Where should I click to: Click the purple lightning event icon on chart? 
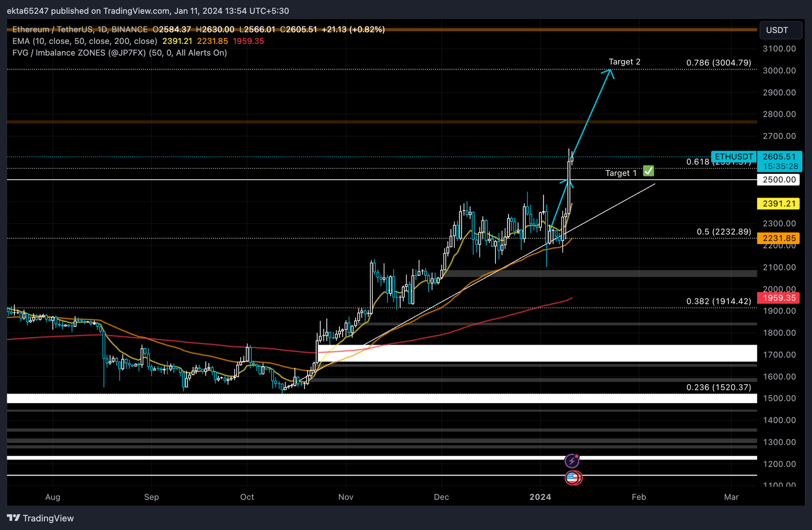click(x=573, y=461)
